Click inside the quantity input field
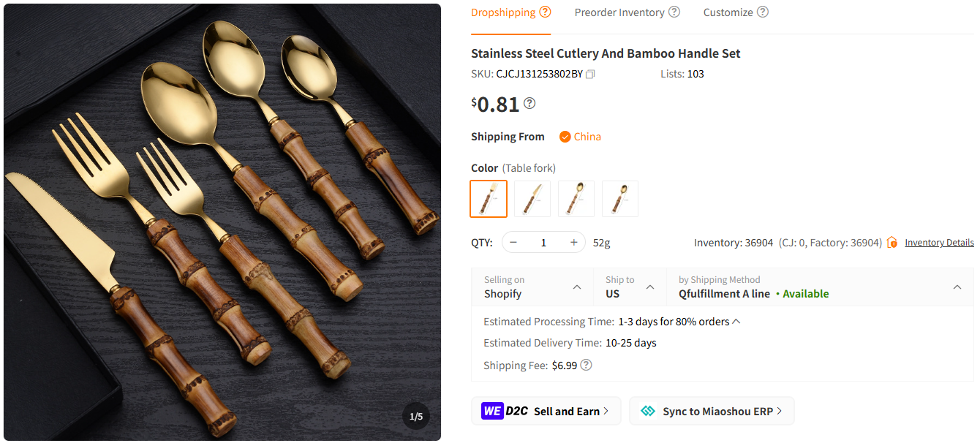This screenshot has width=980, height=443. point(543,242)
